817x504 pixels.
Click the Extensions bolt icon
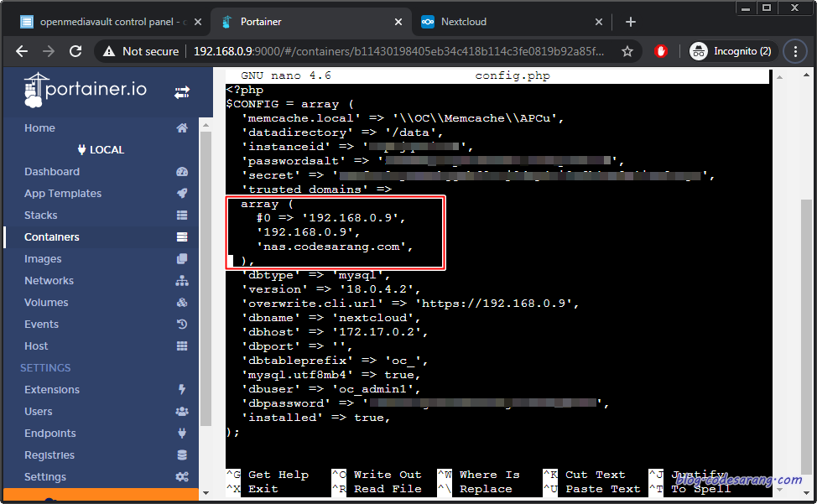(x=182, y=389)
